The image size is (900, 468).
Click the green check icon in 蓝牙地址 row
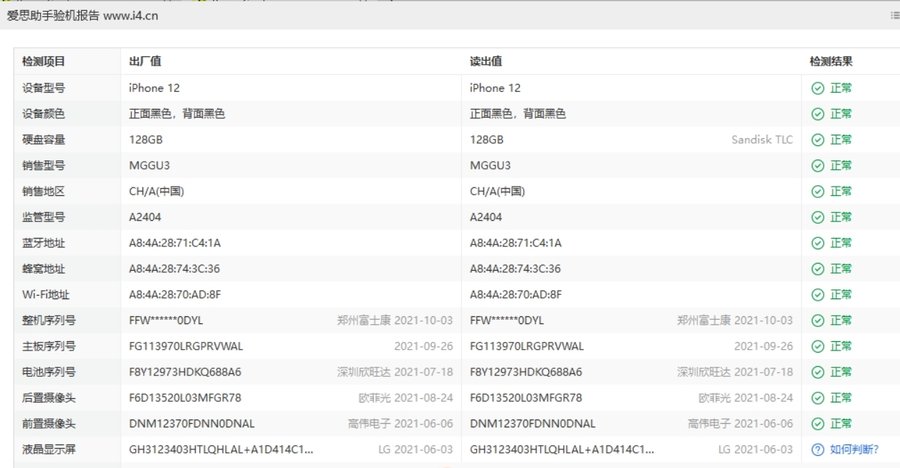pyautogui.click(x=817, y=243)
